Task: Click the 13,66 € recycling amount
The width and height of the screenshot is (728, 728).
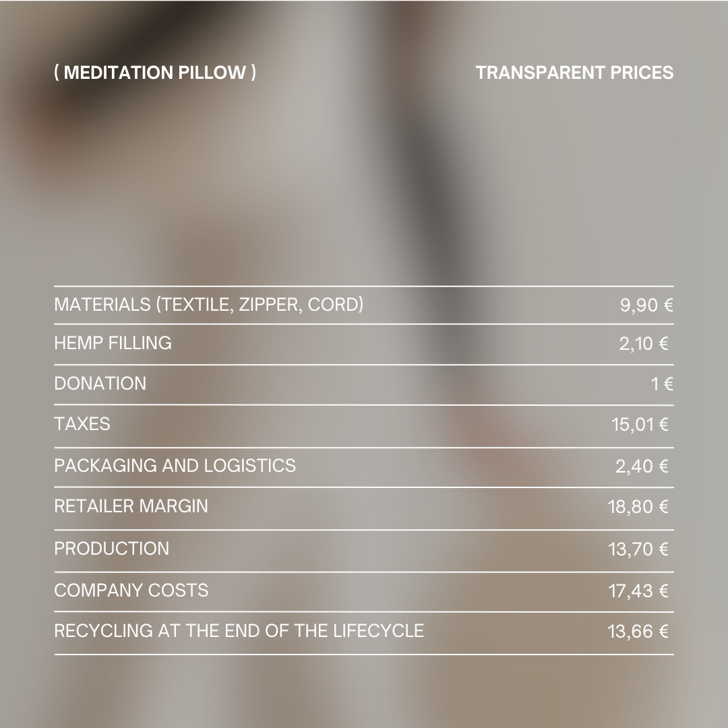Action: click(638, 632)
